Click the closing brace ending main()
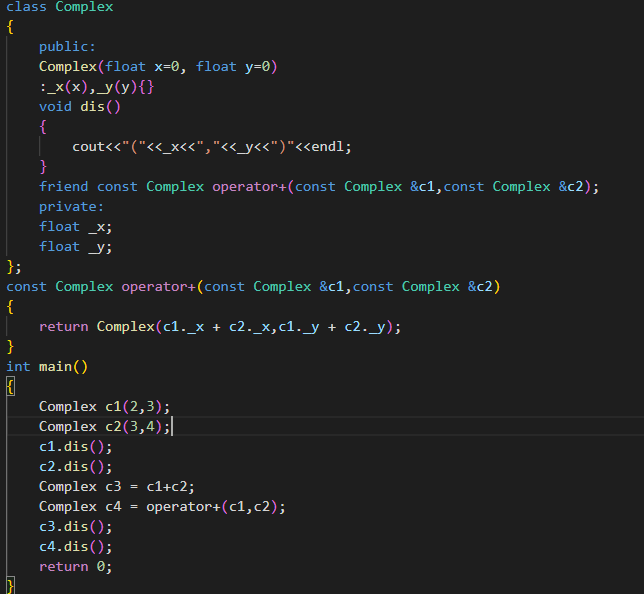 [11, 586]
